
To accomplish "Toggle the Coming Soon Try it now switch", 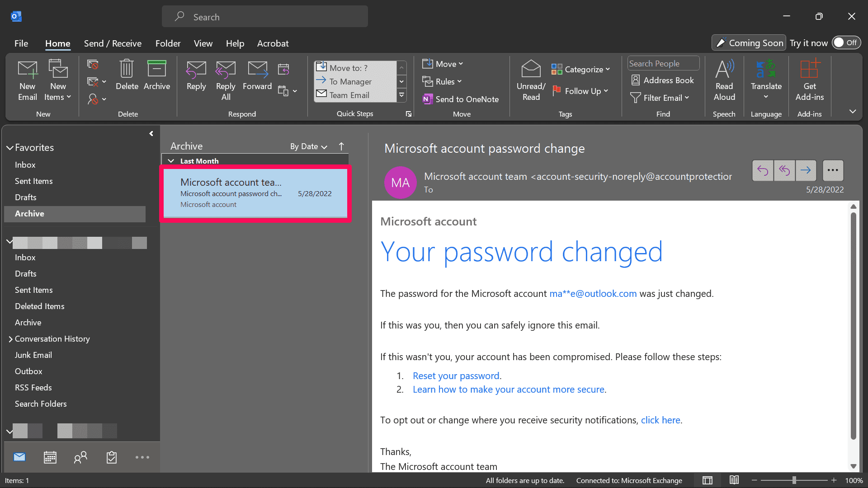I will (x=846, y=42).
